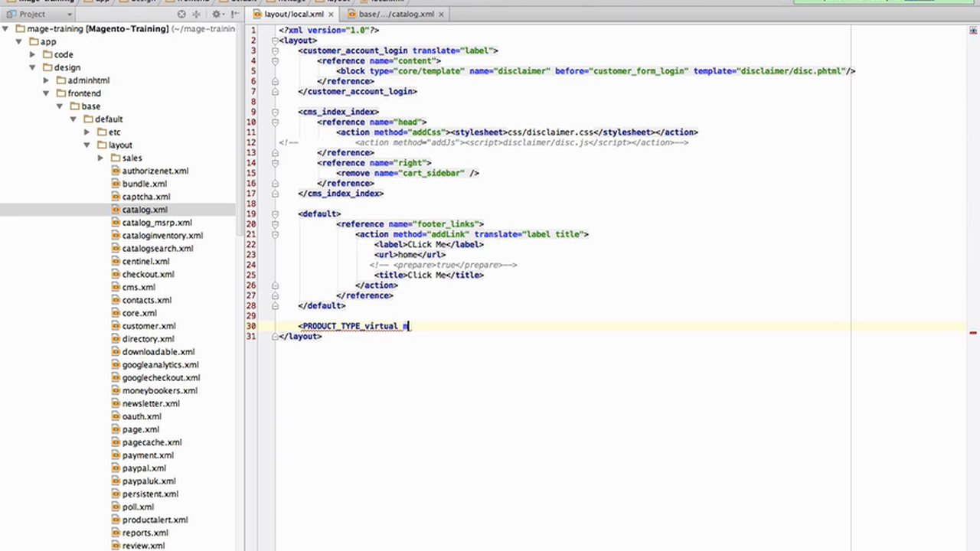
Task: Open the Project view dropdown
Action: coord(69,14)
